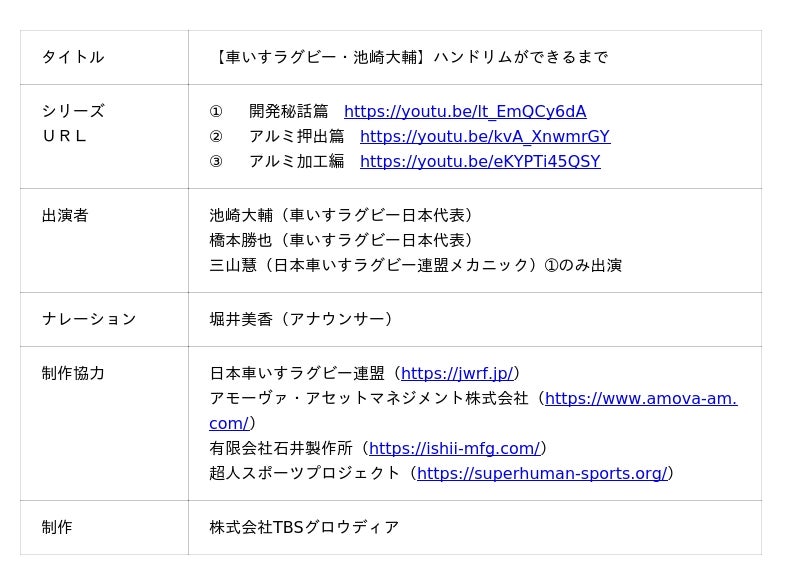Click the 制作 row label
The height and width of the screenshot is (585, 800).
coord(57,528)
